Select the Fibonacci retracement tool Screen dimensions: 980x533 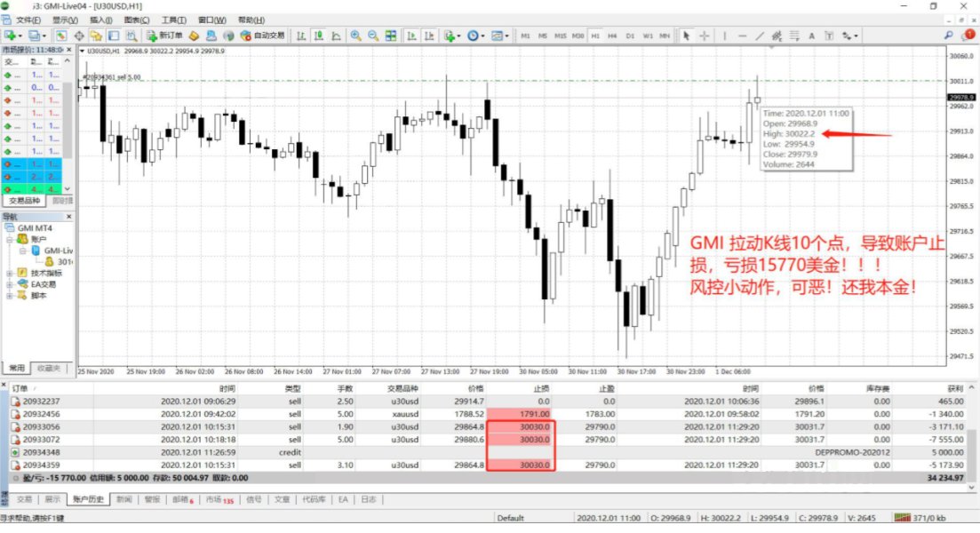tap(794, 36)
